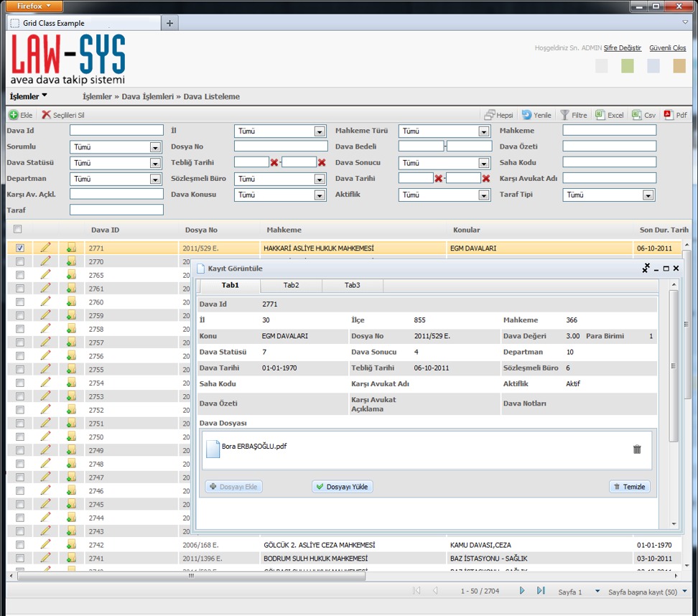Toggle the select-all checkbox in grid header
698x616 pixels.
tap(18, 229)
